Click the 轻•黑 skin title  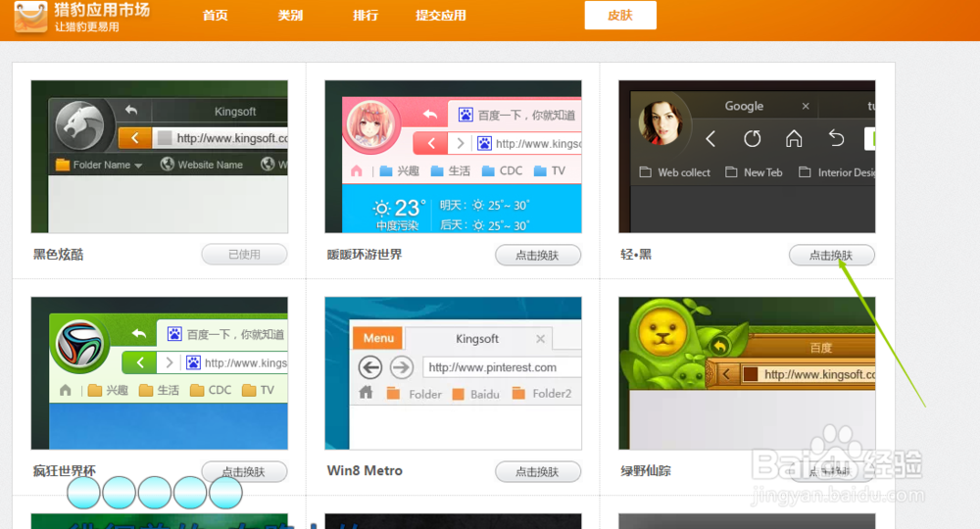(636, 254)
